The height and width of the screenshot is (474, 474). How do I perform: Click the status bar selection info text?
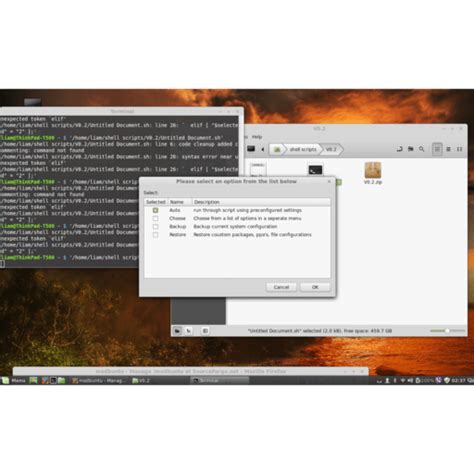[320, 331]
